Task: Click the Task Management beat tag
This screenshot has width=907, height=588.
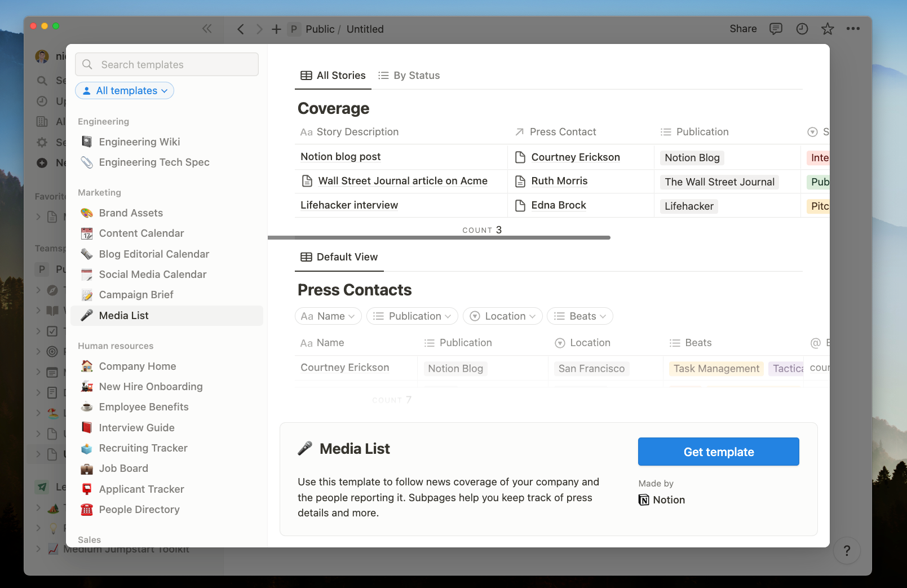Action: pos(716,369)
